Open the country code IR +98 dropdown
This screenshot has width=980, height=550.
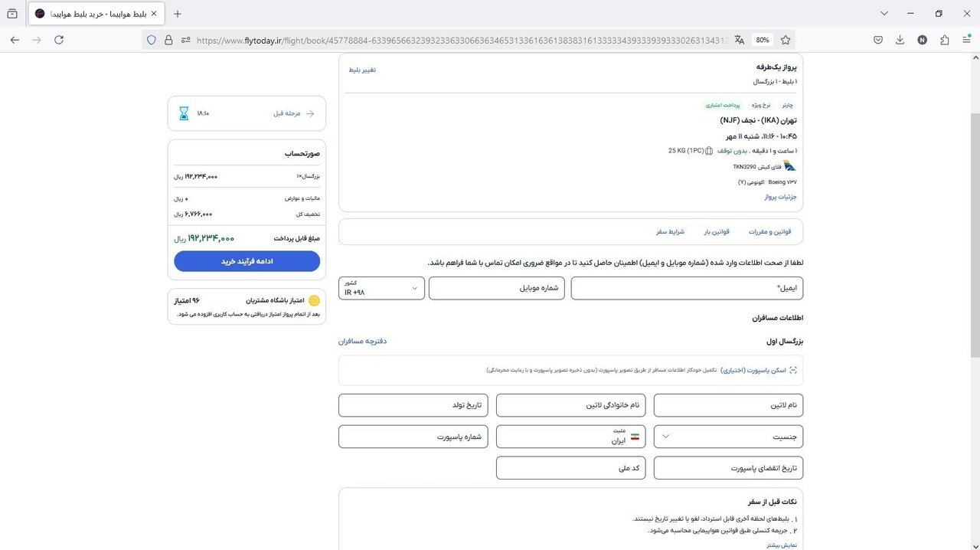click(381, 288)
